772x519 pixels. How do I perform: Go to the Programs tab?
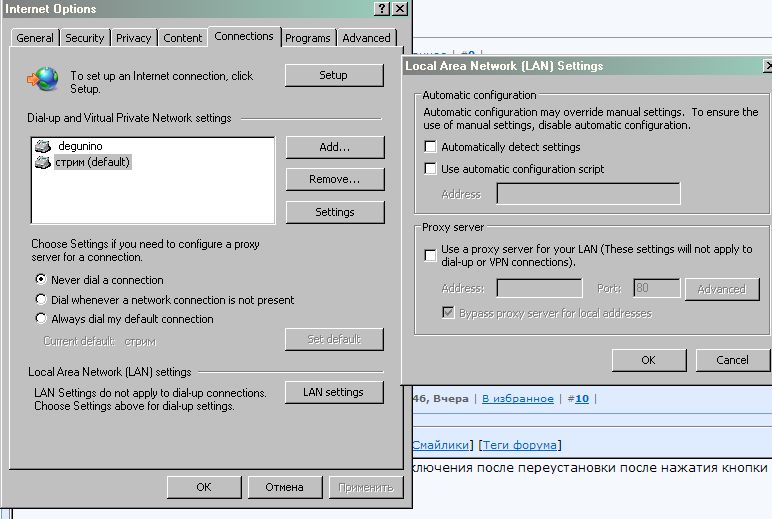click(x=307, y=38)
